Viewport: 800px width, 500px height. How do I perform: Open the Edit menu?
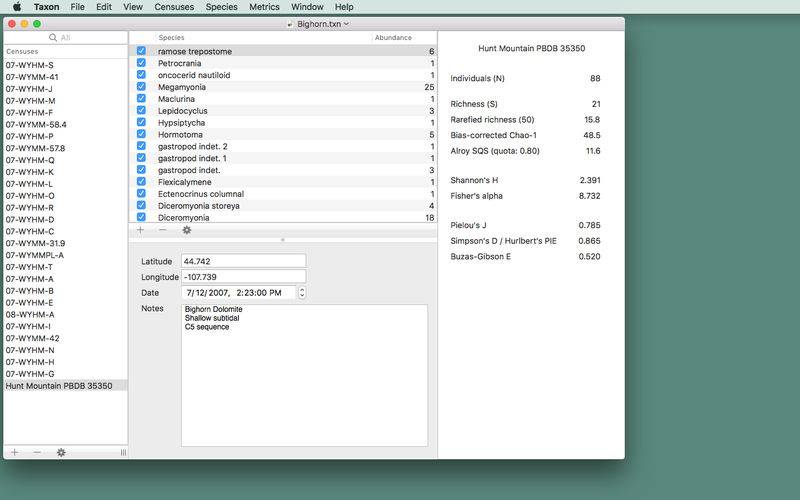[x=104, y=7]
